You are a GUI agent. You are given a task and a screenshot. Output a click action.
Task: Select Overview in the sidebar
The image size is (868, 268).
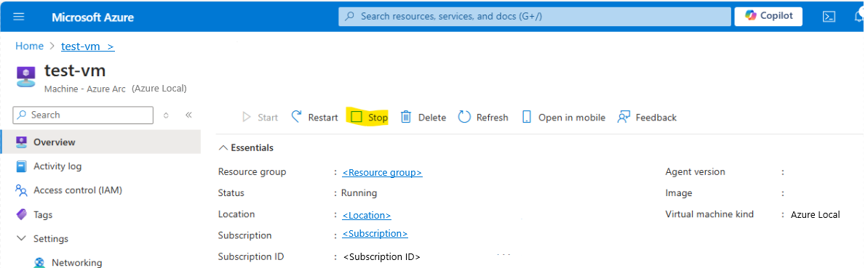(100, 142)
